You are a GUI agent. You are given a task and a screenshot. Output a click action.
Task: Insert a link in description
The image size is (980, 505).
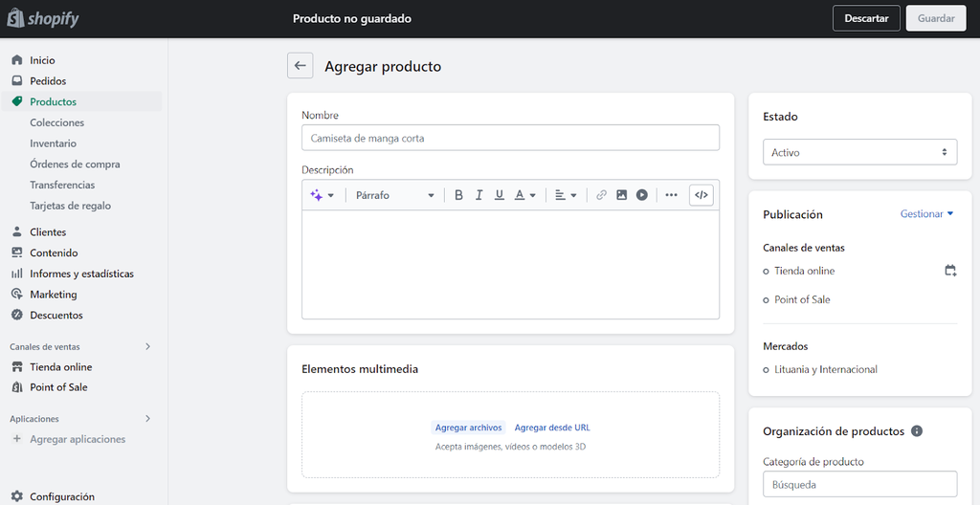pyautogui.click(x=601, y=195)
